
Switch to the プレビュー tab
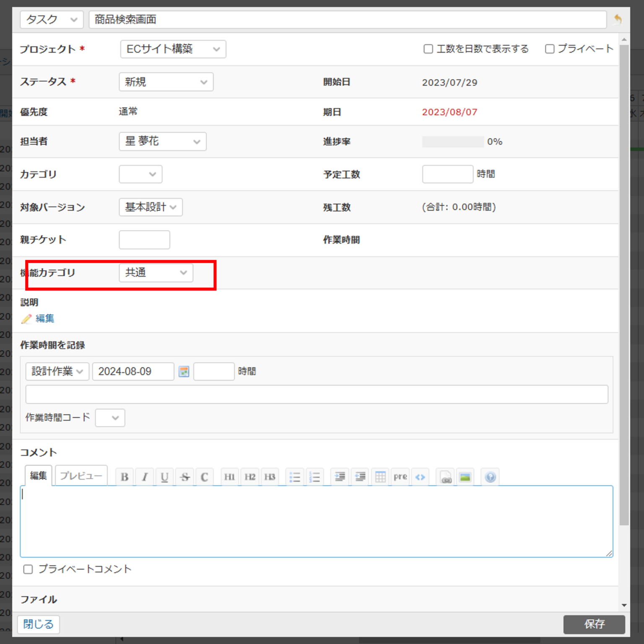point(81,475)
